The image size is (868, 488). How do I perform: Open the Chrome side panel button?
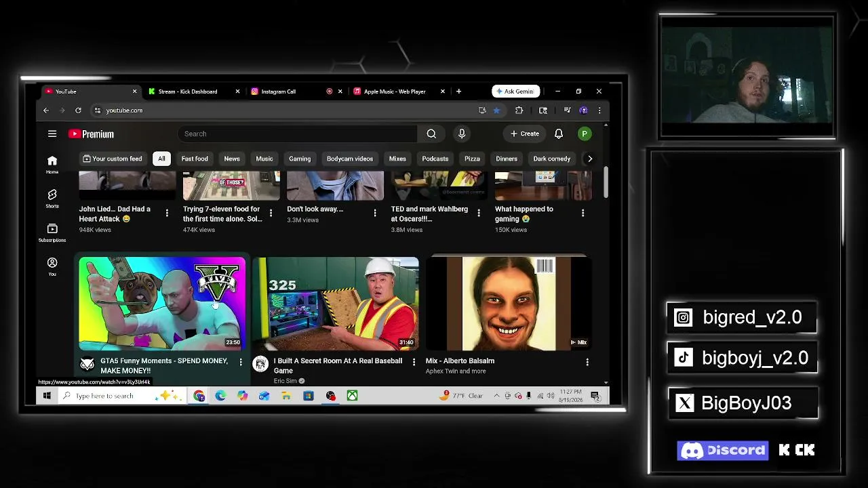click(543, 110)
